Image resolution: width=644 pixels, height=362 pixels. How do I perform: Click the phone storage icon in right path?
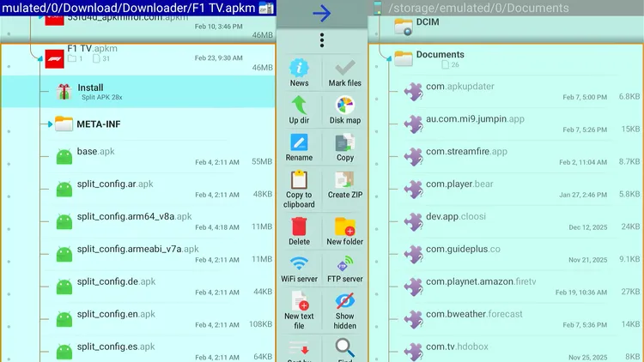(x=378, y=8)
